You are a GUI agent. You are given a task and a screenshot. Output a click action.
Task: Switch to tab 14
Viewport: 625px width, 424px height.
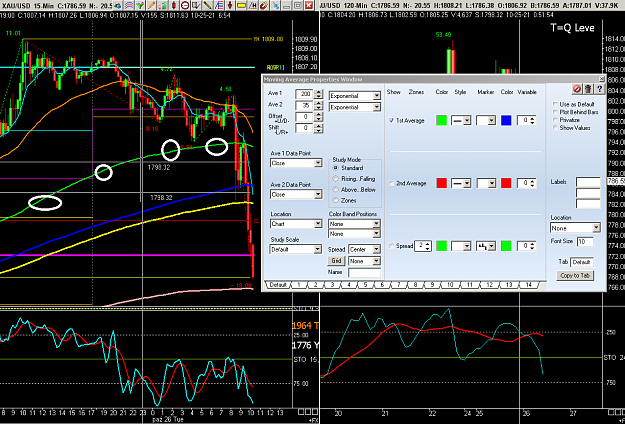[529, 285]
